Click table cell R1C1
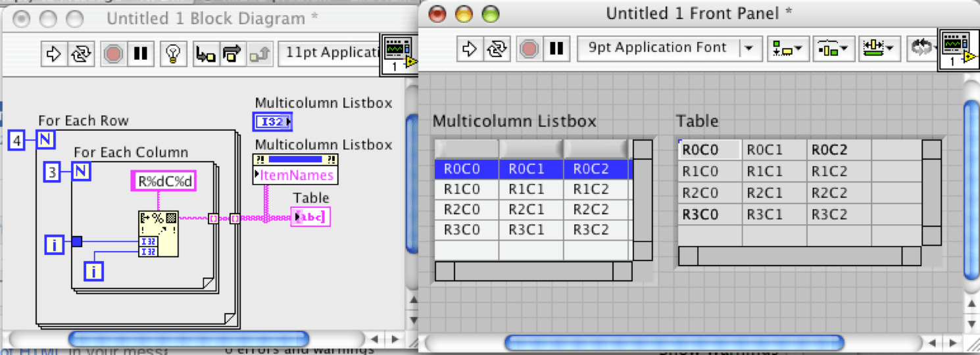Image resolution: width=980 pixels, height=355 pixels. click(774, 172)
